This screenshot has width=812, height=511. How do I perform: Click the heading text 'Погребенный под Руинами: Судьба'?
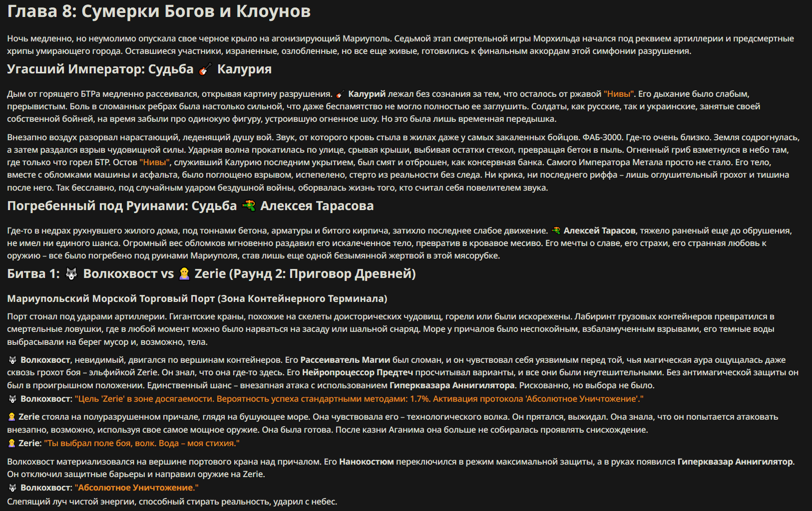tap(122, 206)
